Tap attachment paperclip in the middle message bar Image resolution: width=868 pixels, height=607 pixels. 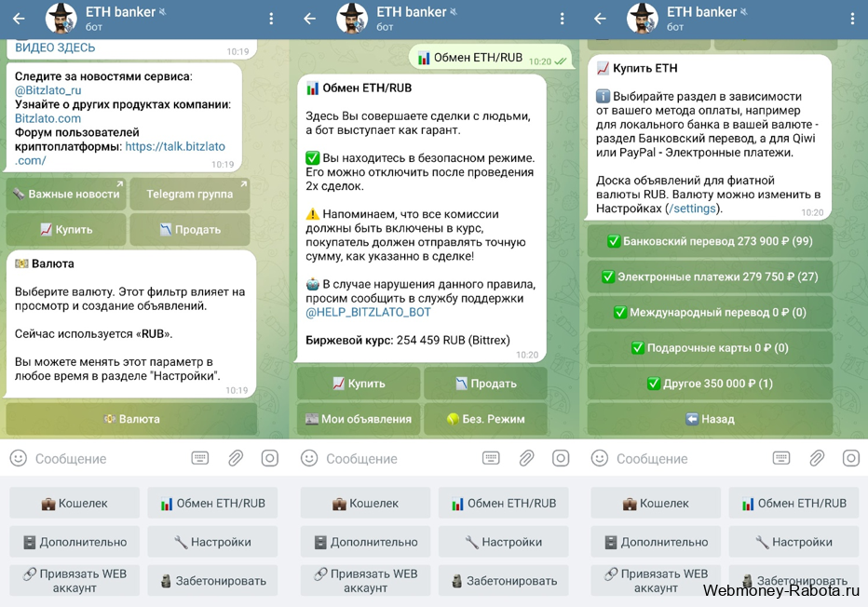tap(526, 458)
